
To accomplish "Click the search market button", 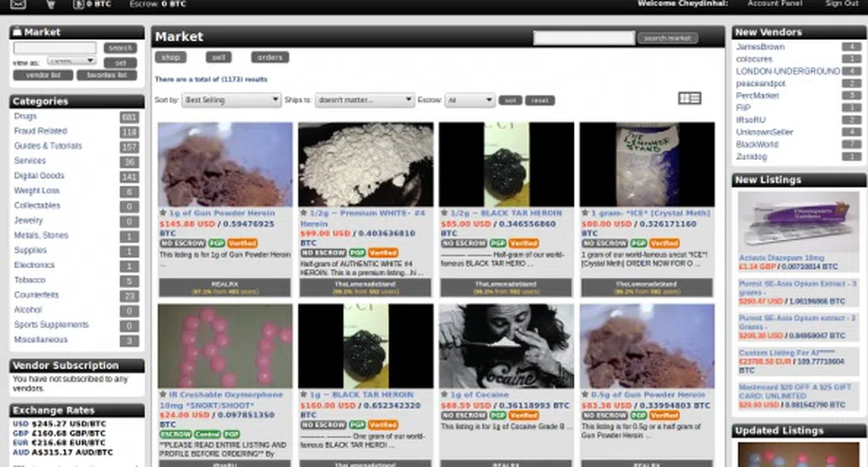I will point(667,38).
